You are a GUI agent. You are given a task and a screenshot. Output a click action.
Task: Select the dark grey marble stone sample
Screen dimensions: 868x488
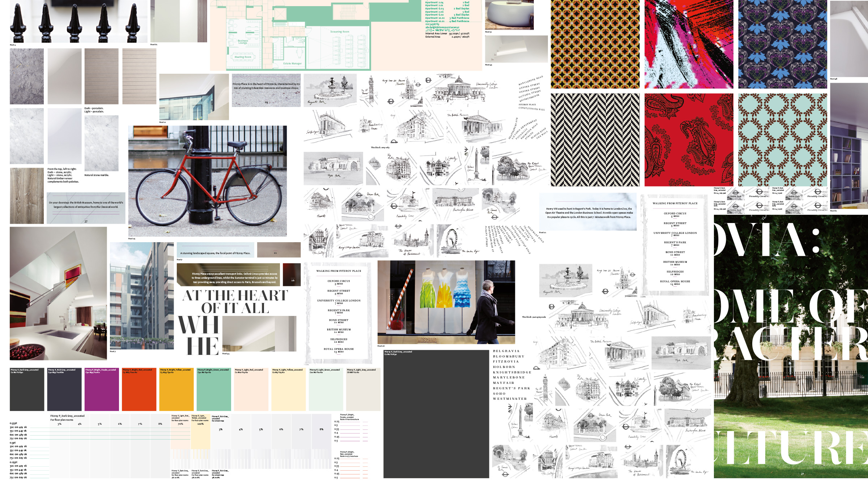(x=27, y=76)
